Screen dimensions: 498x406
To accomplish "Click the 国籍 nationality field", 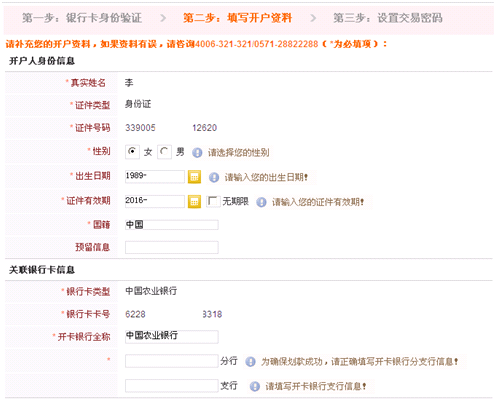I will tap(172, 225).
